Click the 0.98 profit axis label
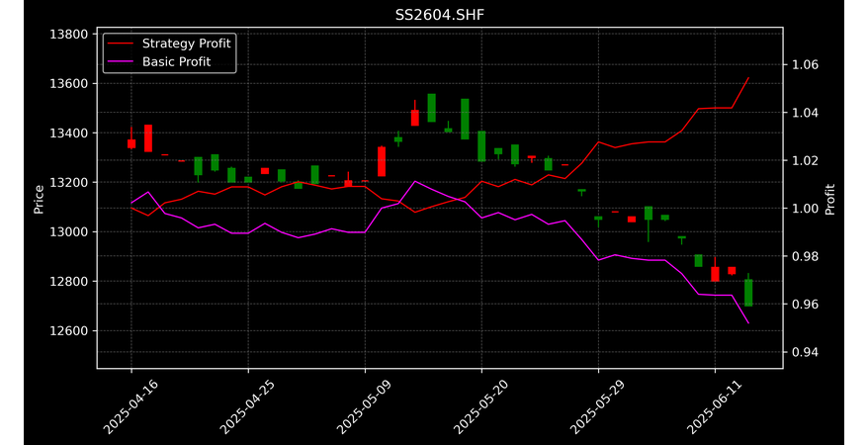This screenshot has height=445, width=868. [805, 257]
